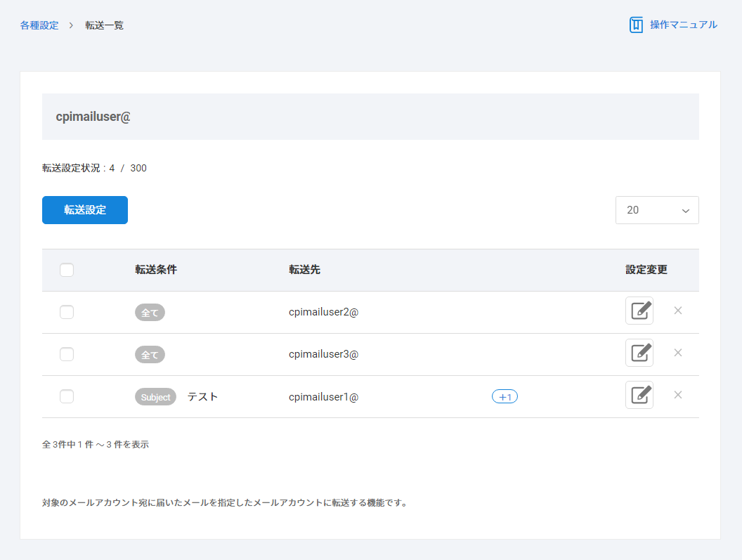Click the Subject condition tag
The width and height of the screenshot is (742, 560).
(155, 397)
